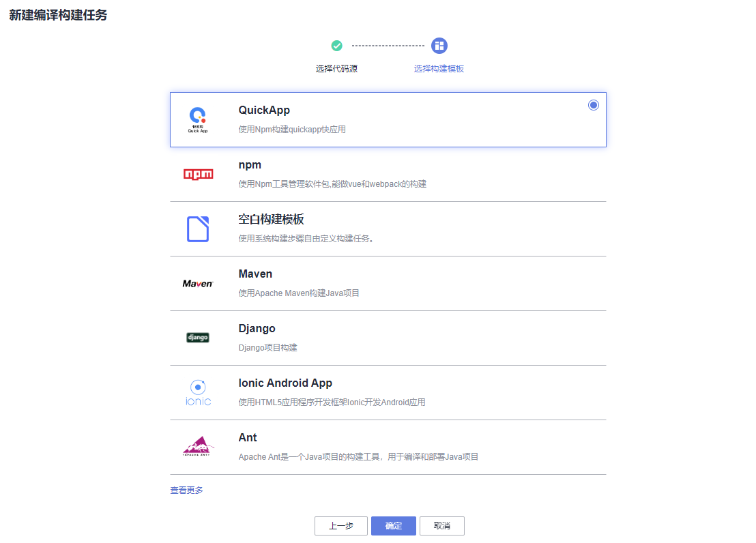
Task: Click the Apache Ant logo icon
Action: pyautogui.click(x=198, y=447)
